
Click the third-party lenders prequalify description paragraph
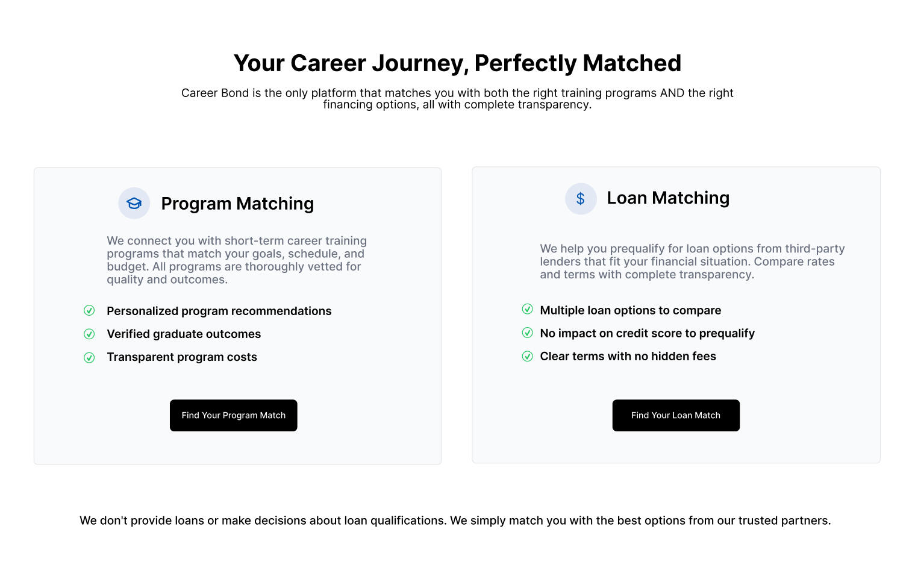point(692,261)
